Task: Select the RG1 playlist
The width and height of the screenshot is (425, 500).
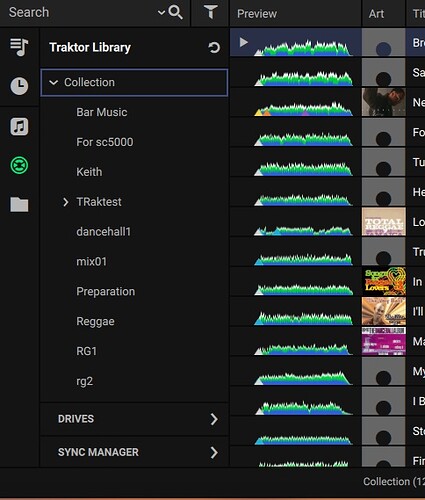Action: click(86, 351)
